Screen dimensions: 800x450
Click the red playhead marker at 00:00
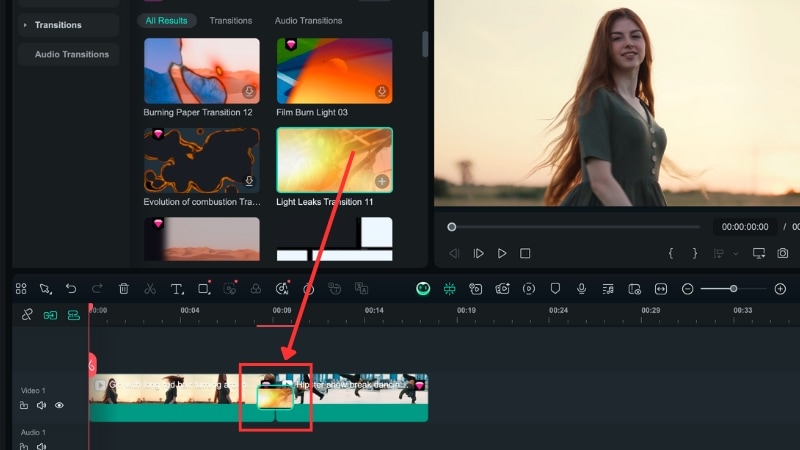click(91, 309)
